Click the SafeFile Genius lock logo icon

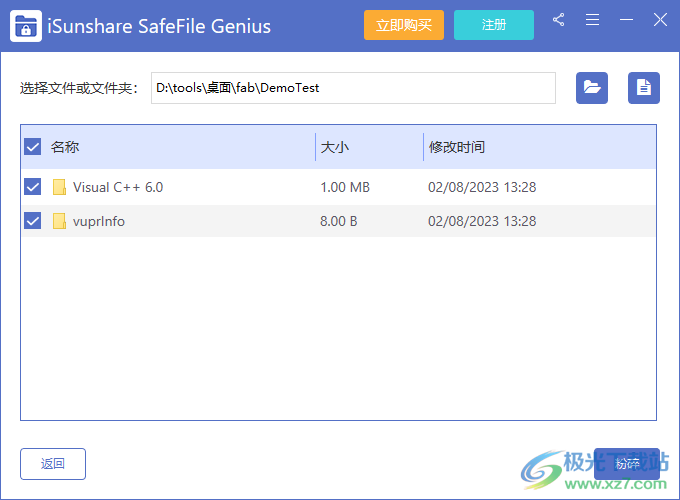point(26,26)
